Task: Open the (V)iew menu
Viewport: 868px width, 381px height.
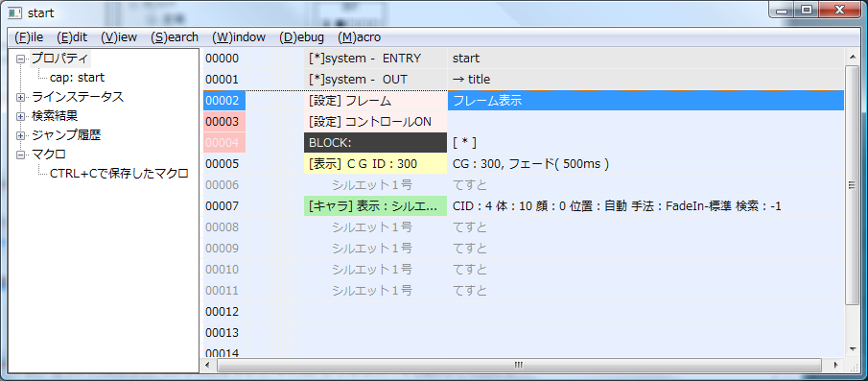Action: (x=119, y=37)
